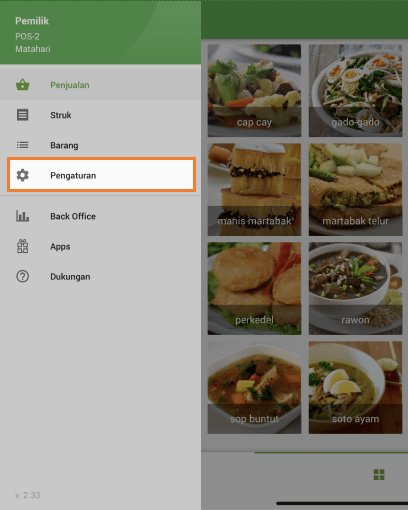408x510 pixels.
Task: Click the green basket Penjualan icon
Action: [x=23, y=85]
